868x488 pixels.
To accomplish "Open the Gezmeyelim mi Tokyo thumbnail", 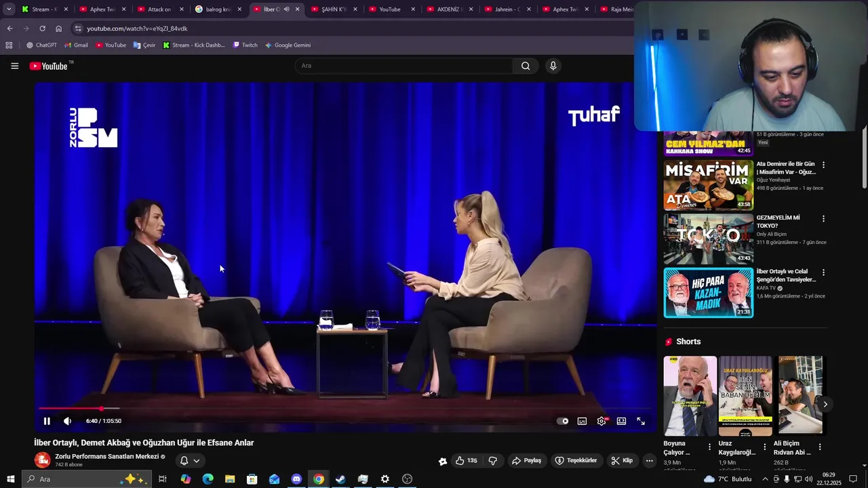I will pyautogui.click(x=708, y=239).
